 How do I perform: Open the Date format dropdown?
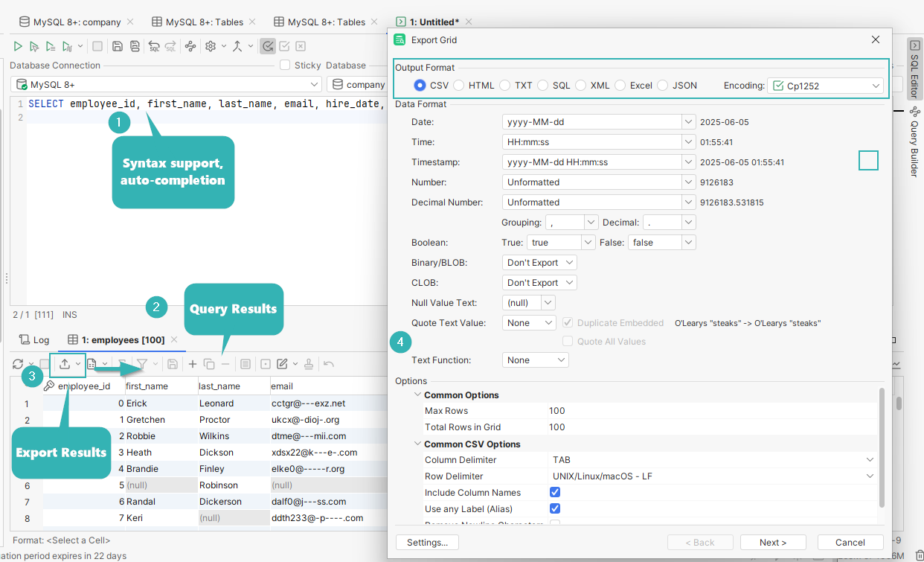(599, 121)
